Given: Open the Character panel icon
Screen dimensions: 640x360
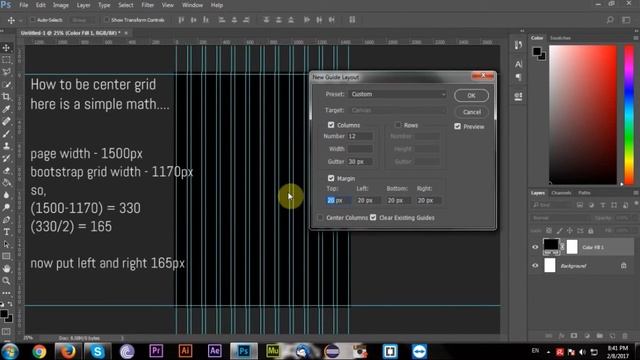Looking at the screenshot, I should tap(518, 64).
